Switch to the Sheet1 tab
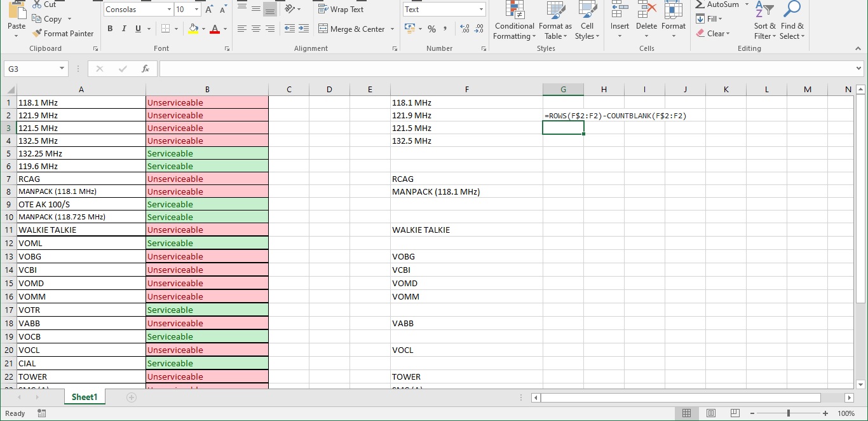Screen dimensions: 868x421 [84, 396]
